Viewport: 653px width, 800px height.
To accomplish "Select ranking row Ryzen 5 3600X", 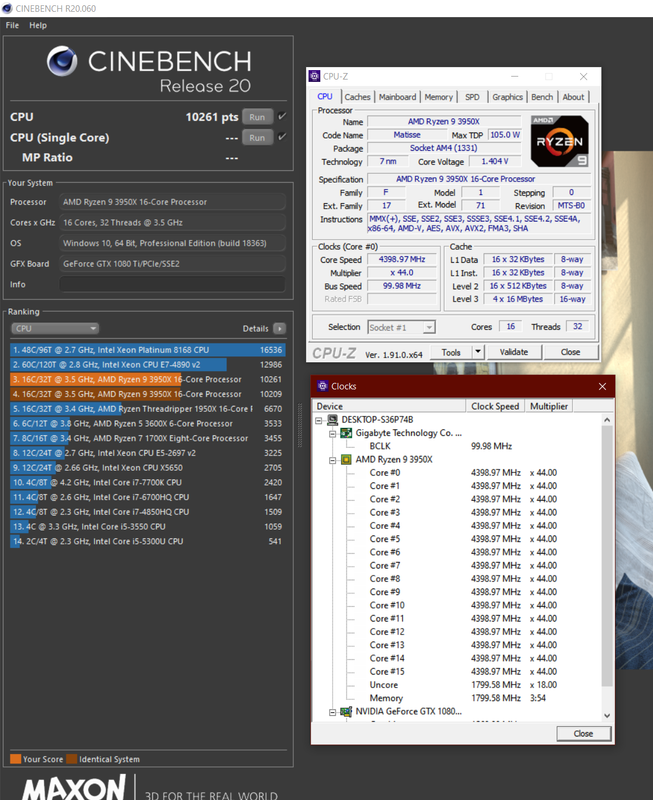I will pyautogui.click(x=147, y=423).
